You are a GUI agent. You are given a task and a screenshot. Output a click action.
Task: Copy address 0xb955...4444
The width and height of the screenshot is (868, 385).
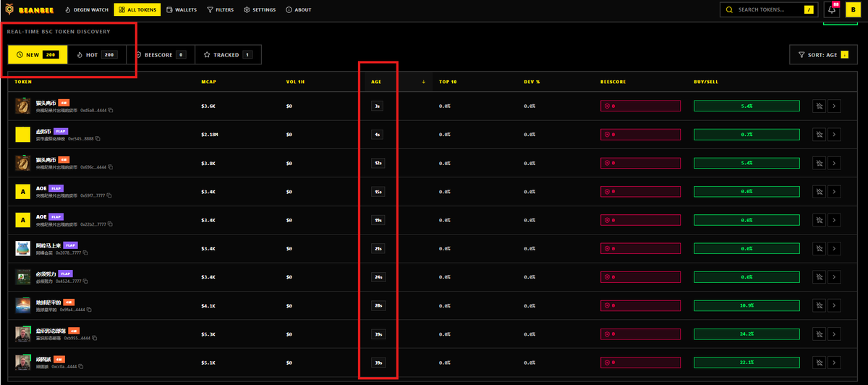coord(93,337)
